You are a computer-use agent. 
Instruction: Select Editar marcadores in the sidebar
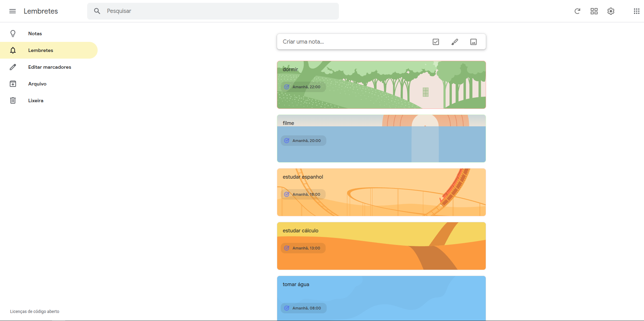pos(50,67)
